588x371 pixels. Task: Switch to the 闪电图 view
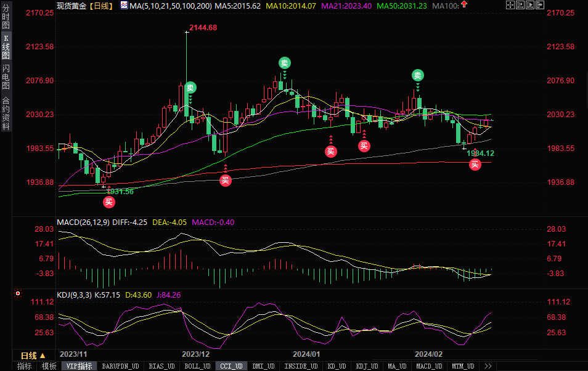tap(6, 76)
